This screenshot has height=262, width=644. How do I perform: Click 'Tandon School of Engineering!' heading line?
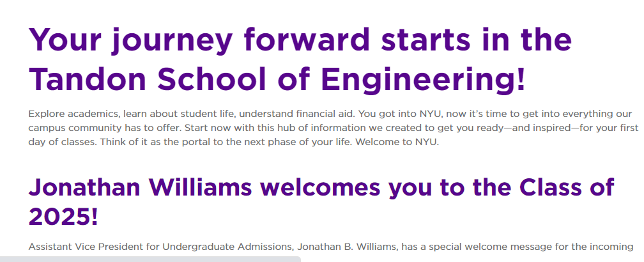click(x=277, y=80)
